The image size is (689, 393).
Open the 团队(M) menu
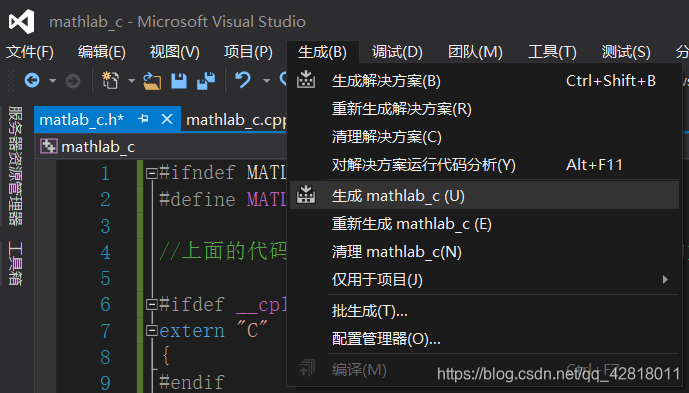tap(475, 52)
